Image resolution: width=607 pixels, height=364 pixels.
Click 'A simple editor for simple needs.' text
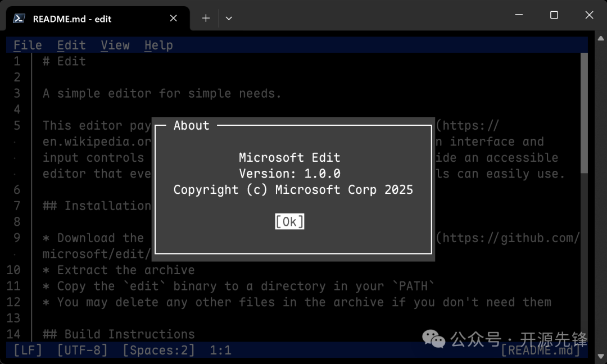pyautogui.click(x=162, y=93)
